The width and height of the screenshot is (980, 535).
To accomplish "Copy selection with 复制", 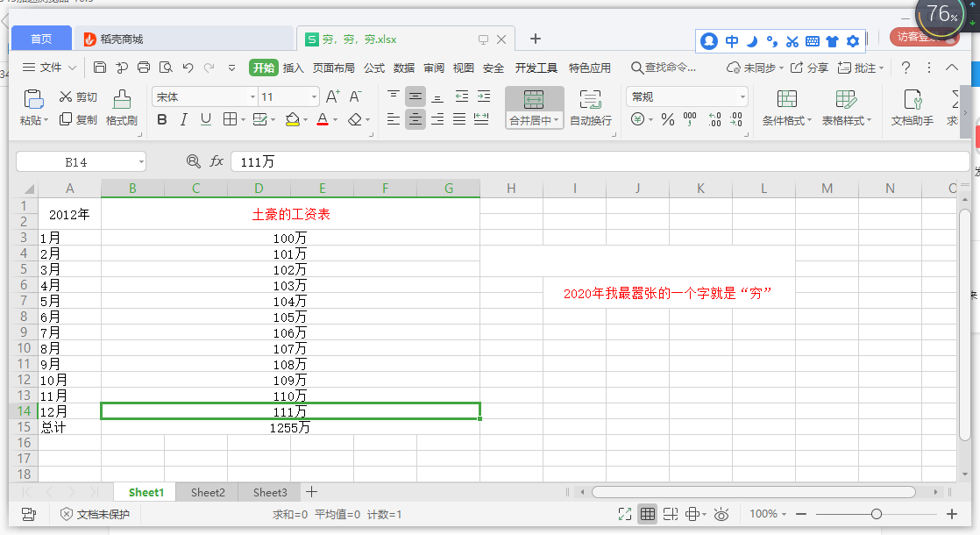I will 78,119.
